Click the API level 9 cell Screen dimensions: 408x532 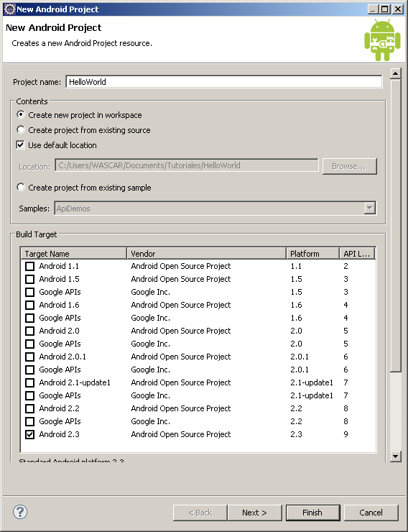click(346, 434)
